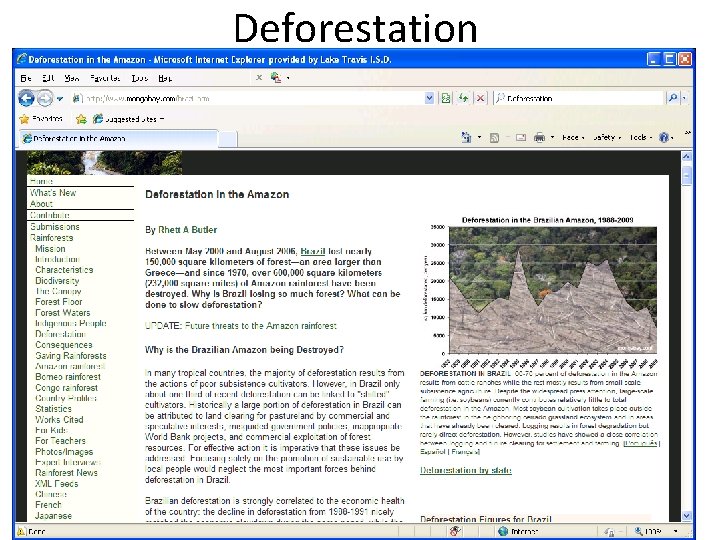Click Rainforest News in the sidebar

click(x=66, y=472)
